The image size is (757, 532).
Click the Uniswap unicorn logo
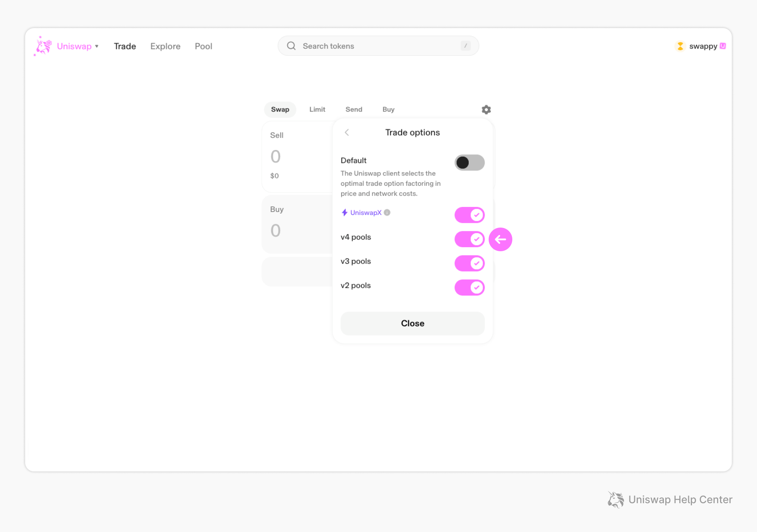click(43, 46)
